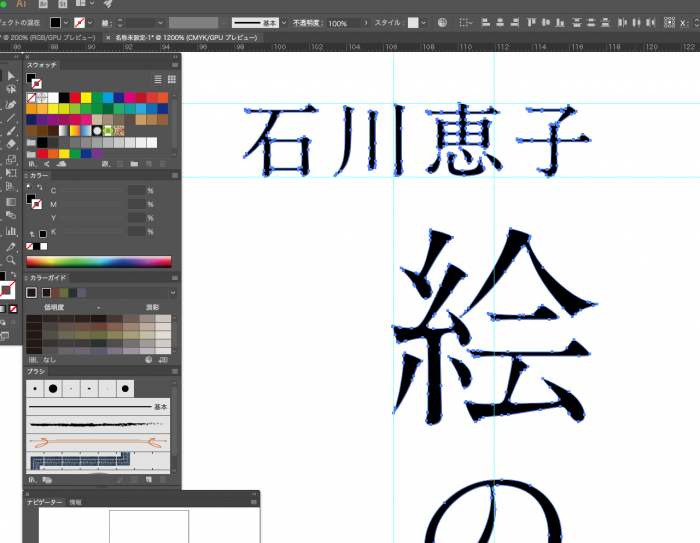Expand the opacity arrow next to 100%

coord(366,22)
